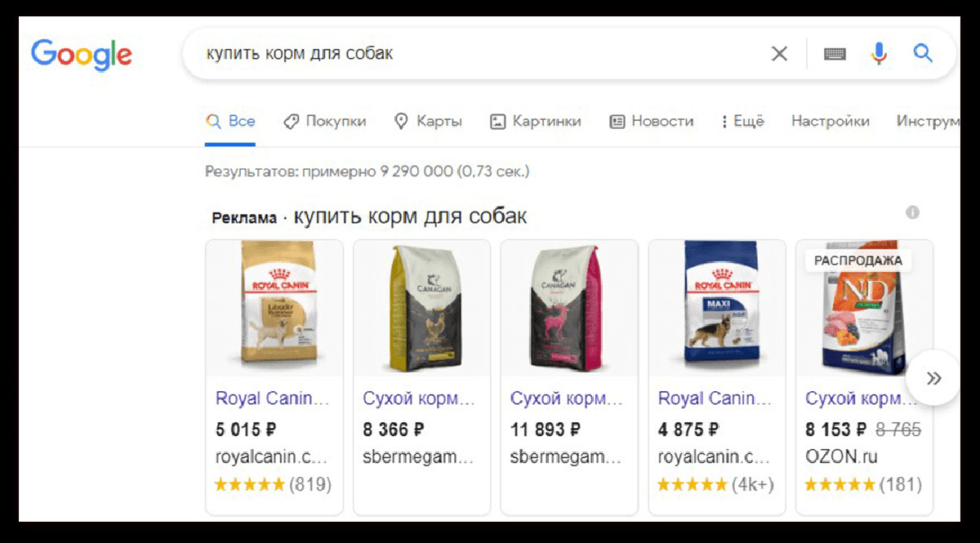Open the Сухой корм link priced 8 366 ₽
This screenshot has height=543, width=980.
(419, 398)
